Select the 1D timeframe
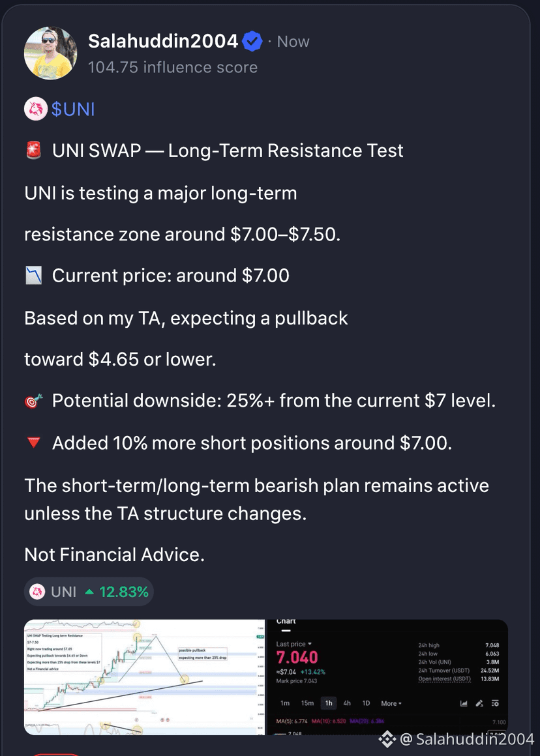This screenshot has width=540, height=756. [x=367, y=703]
